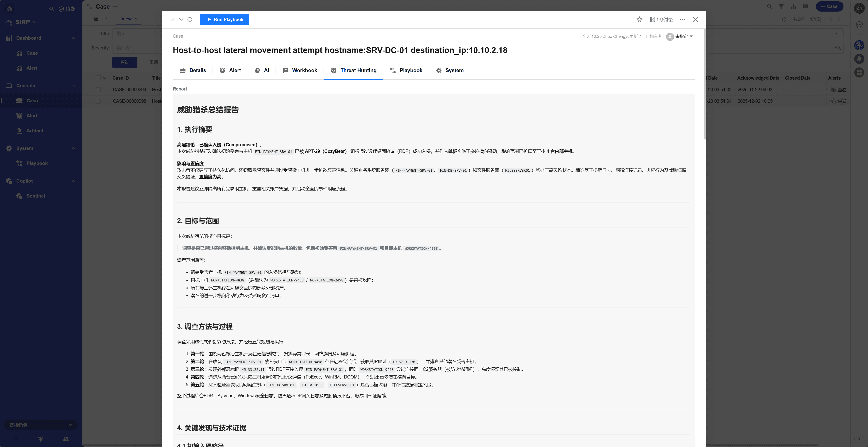
Task: Toggle the select-all checkbox in table header
Action: [98, 78]
